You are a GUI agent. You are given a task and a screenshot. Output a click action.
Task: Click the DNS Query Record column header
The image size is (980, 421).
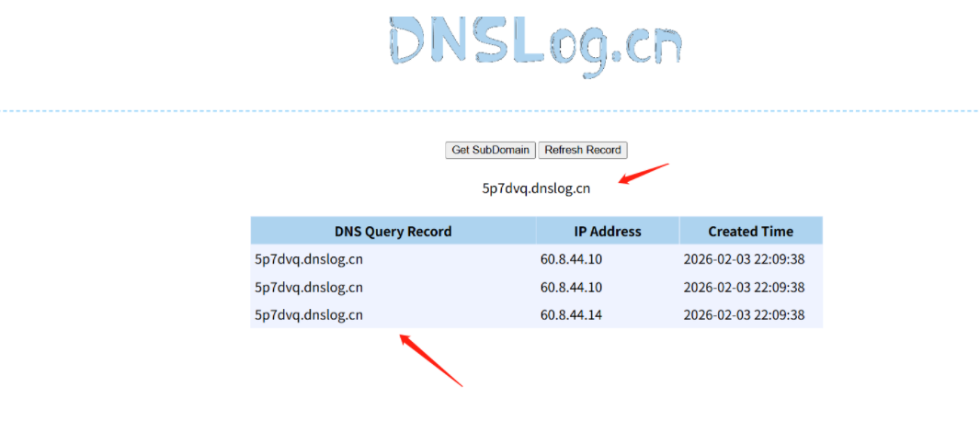393,231
